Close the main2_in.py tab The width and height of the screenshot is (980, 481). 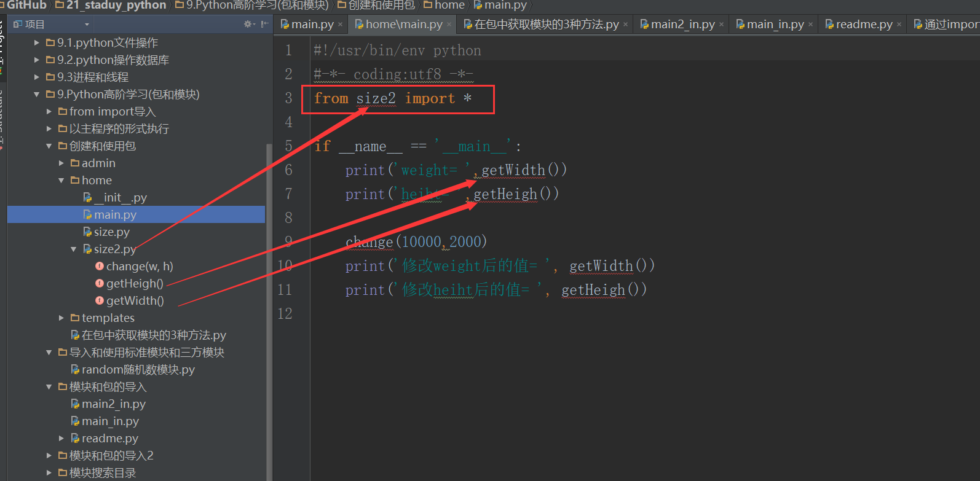pos(721,25)
